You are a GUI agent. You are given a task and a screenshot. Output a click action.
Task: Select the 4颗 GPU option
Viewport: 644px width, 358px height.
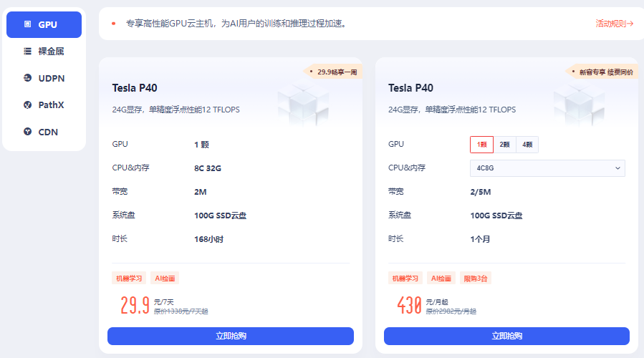527,145
